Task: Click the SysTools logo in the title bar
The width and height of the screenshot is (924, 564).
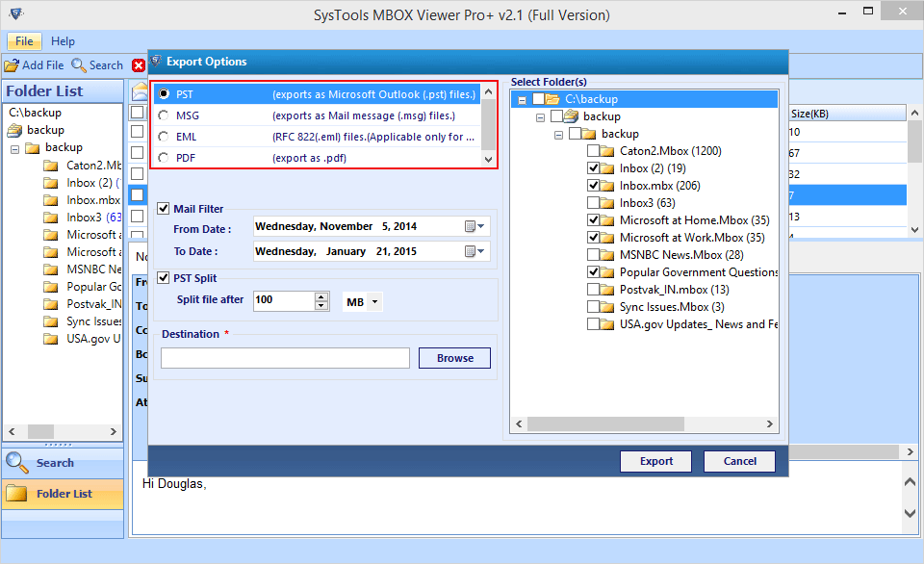Action: click(16, 13)
